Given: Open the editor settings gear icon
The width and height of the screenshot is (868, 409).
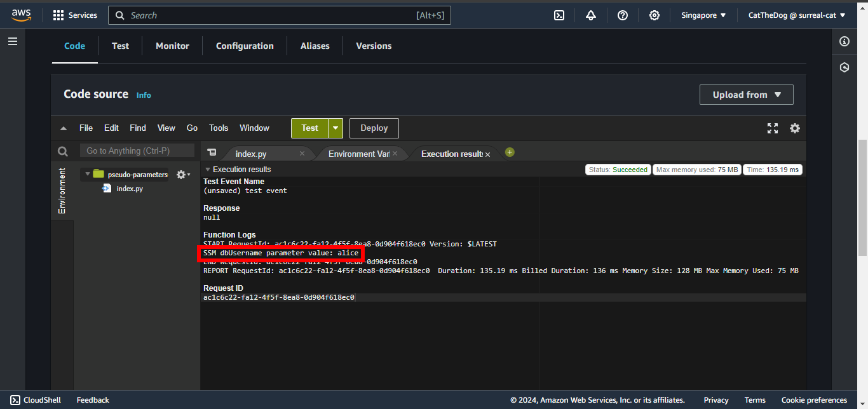Looking at the screenshot, I should click(x=794, y=128).
